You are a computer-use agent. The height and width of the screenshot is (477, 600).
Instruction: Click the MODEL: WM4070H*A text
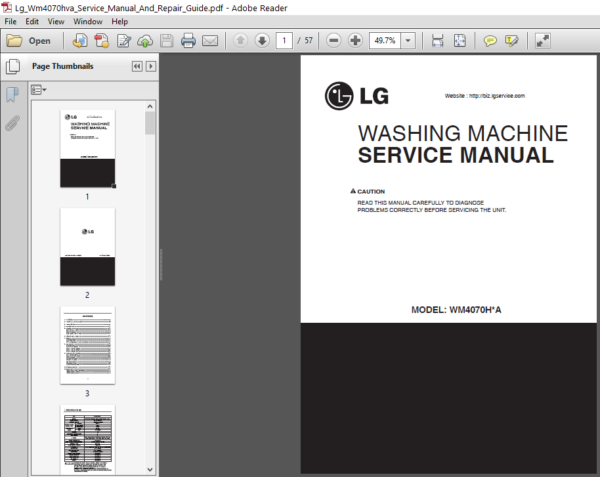click(x=456, y=310)
